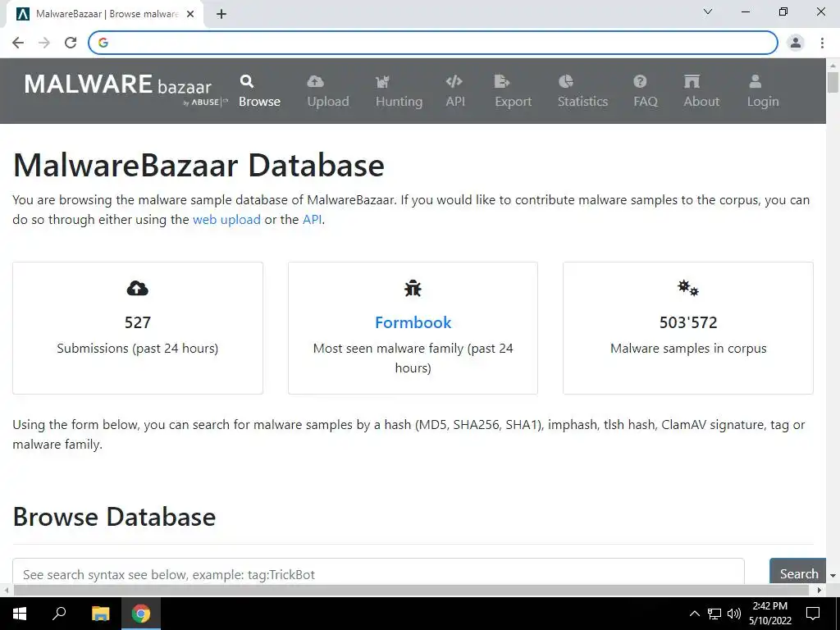Open the Windows Start menu

coord(20,614)
